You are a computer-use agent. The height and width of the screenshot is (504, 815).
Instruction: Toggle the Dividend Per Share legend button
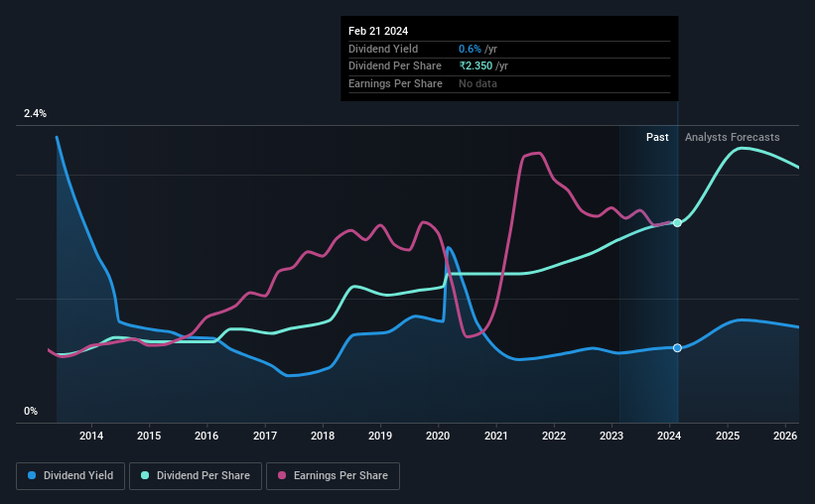[196, 475]
